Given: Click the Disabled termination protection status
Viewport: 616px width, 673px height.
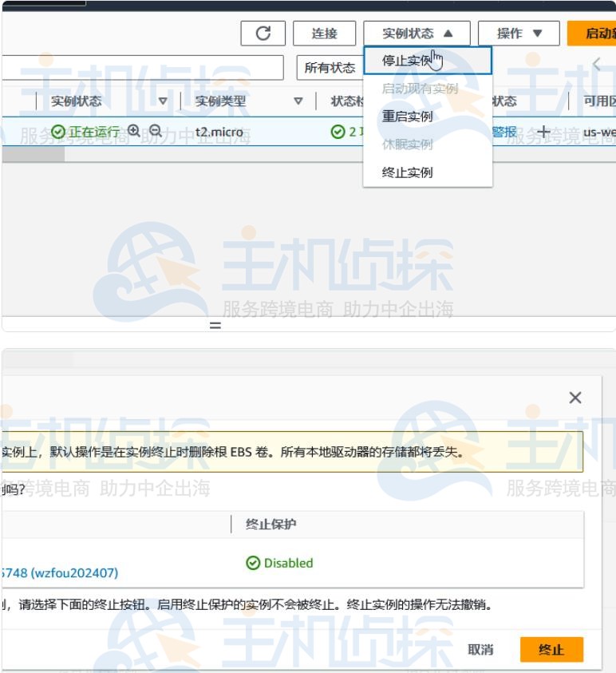Looking at the screenshot, I should pyautogui.click(x=280, y=563).
